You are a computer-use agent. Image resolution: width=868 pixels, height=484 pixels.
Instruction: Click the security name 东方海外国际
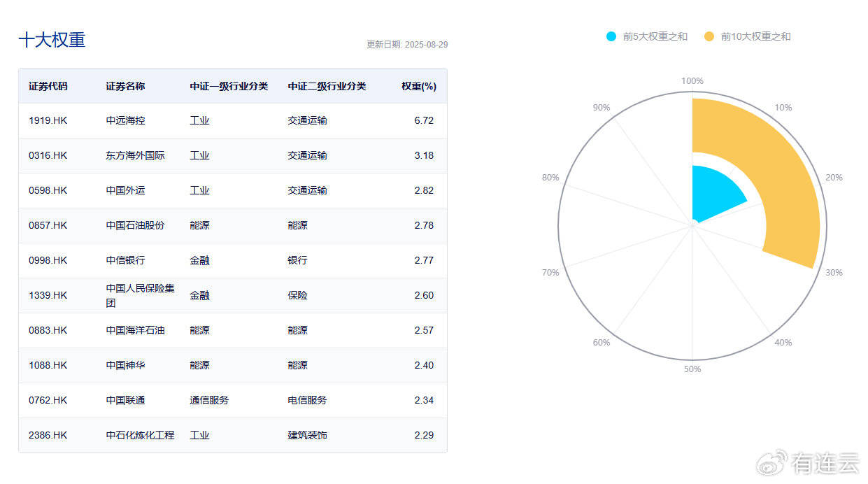[x=135, y=155]
